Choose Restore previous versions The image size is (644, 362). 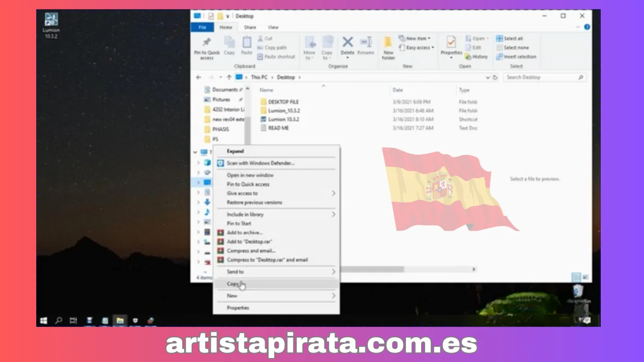276,202
